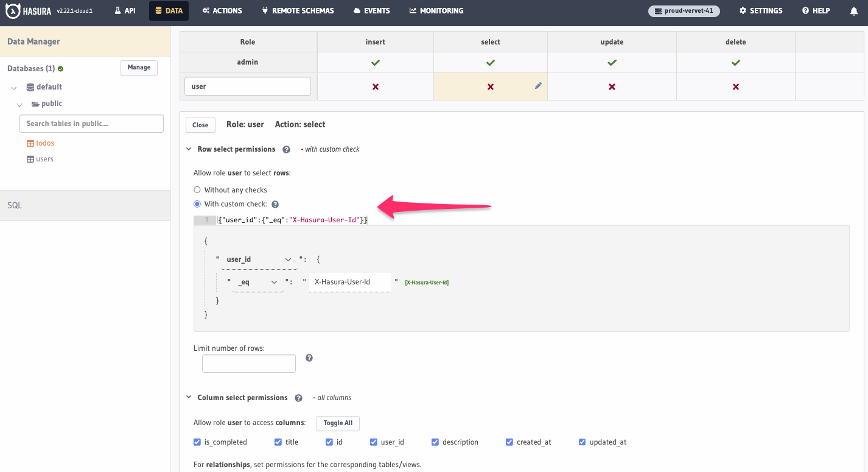Edit select permissions with the pencil icon
Viewport: 868px width, 472px height.
(x=537, y=85)
